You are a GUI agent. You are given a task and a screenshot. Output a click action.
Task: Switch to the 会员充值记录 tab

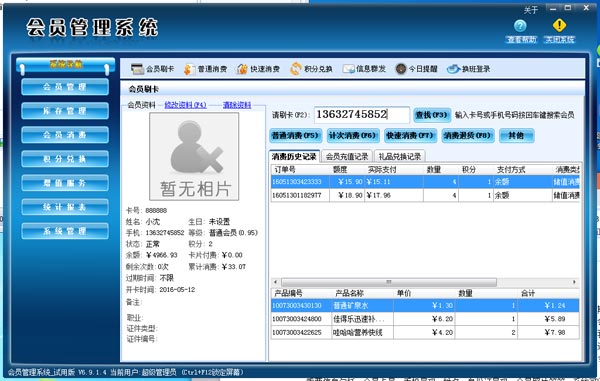(347, 156)
